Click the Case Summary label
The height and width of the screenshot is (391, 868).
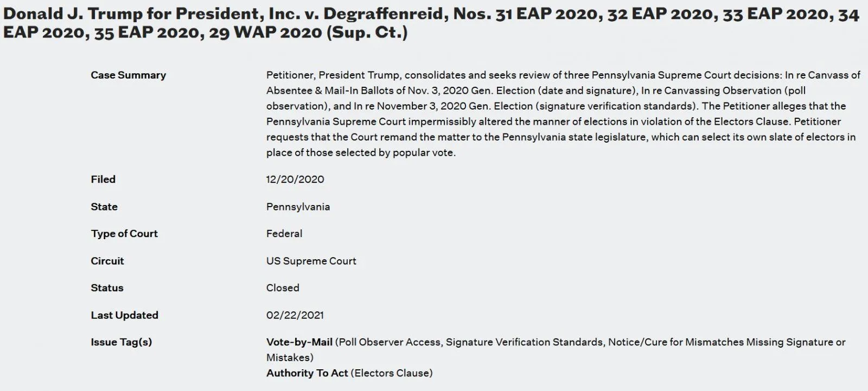[x=128, y=75]
